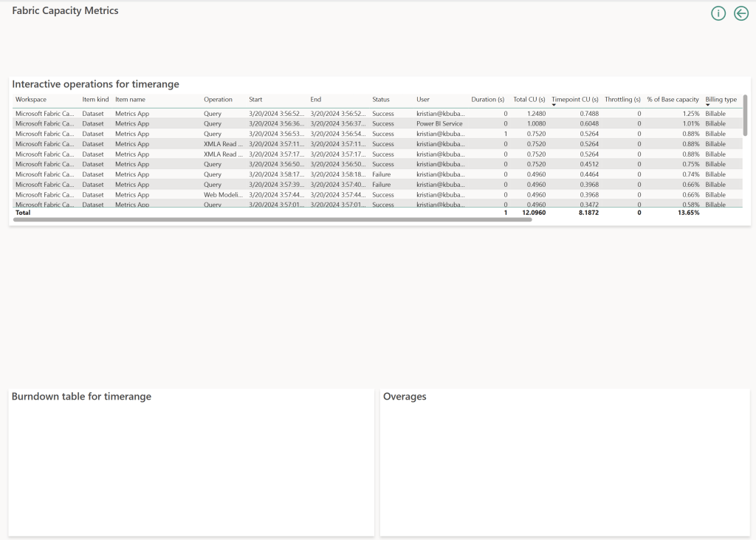Click the Item kind column header
The height and width of the screenshot is (540, 756).
pyautogui.click(x=95, y=99)
